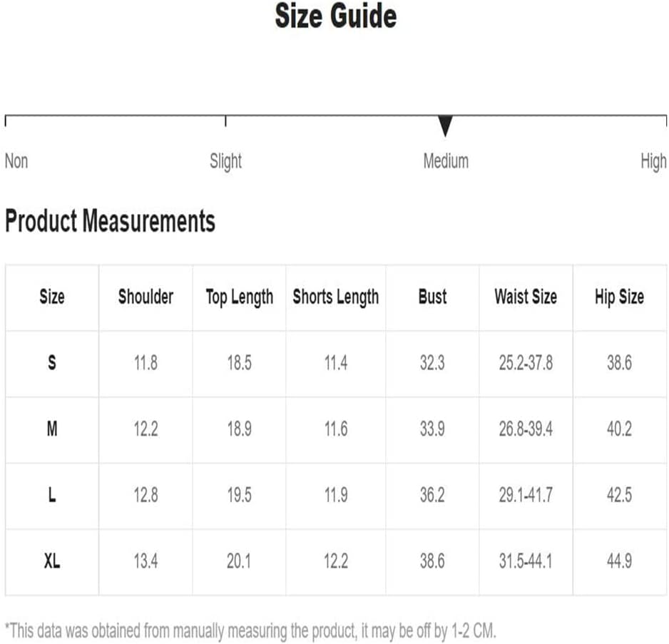Click the Size Guide heading
This screenshot has height=644, width=669.
336,16
